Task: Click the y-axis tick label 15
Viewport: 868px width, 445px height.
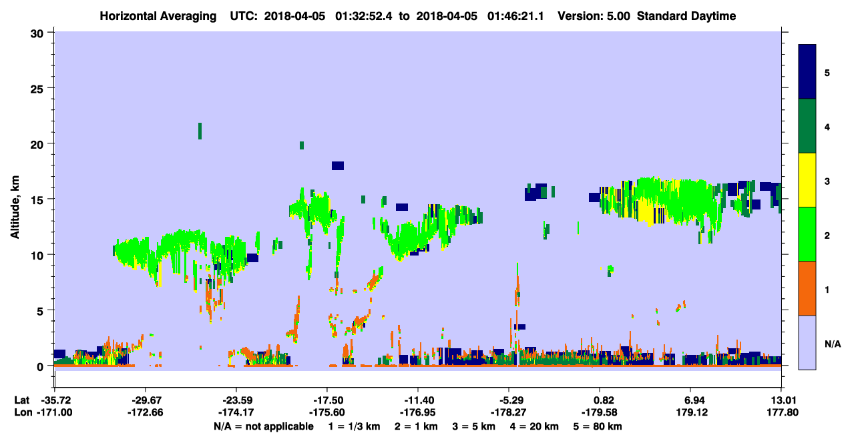Action: (39, 199)
